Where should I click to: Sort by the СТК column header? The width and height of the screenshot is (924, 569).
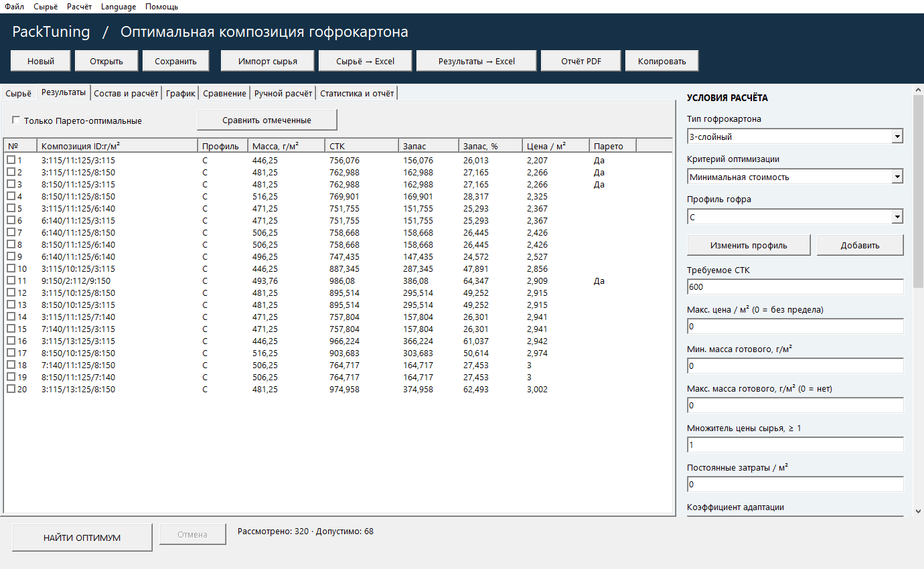pyautogui.click(x=362, y=146)
